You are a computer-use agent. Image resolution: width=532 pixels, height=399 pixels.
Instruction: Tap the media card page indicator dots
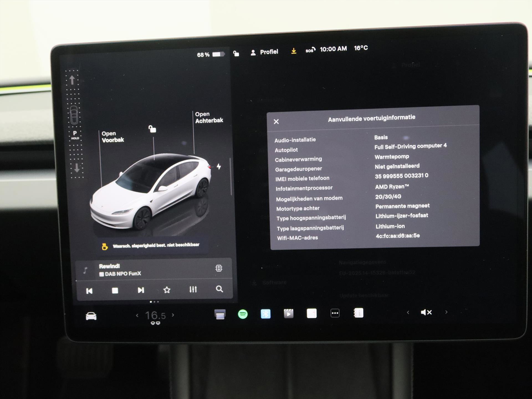coord(154,302)
